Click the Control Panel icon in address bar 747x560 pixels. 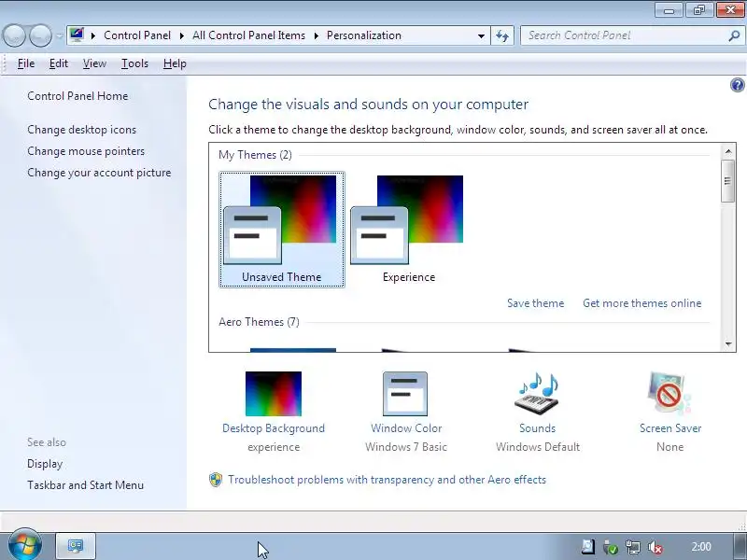click(78, 35)
